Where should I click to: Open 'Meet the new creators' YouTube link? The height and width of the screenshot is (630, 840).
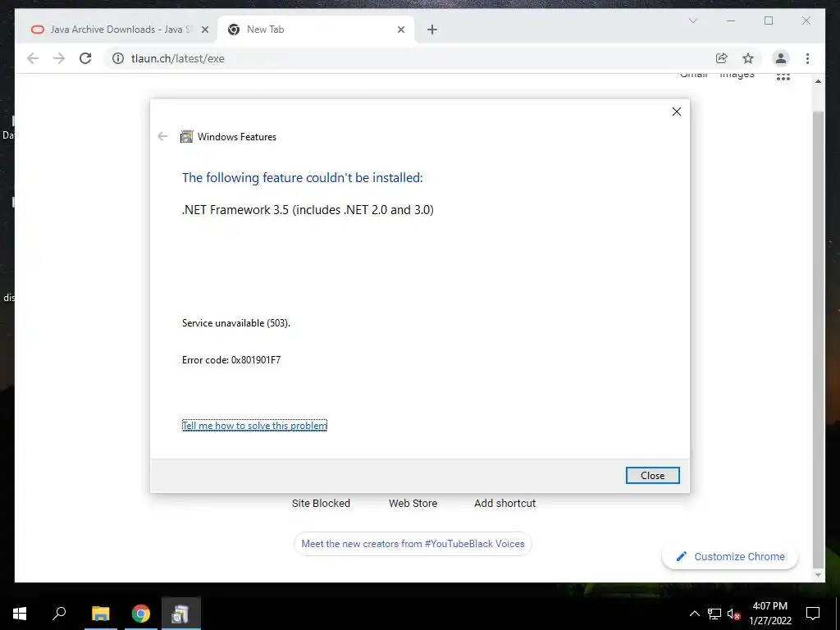413,544
